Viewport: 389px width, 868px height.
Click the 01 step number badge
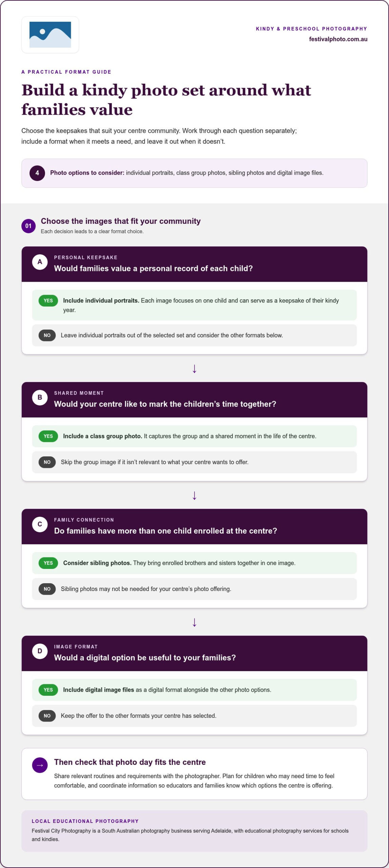(x=28, y=226)
